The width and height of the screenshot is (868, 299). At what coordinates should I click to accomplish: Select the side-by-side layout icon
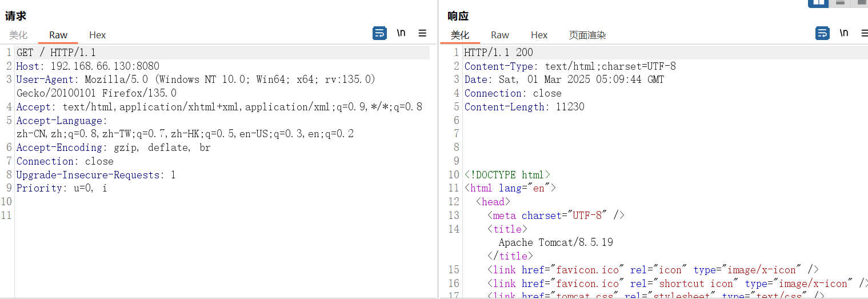[x=818, y=3]
